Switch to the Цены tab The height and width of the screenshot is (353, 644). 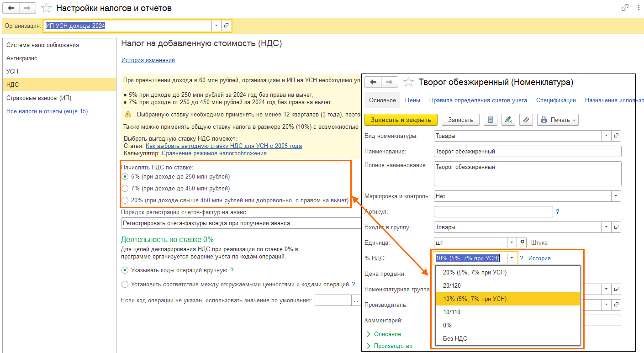[x=412, y=100]
